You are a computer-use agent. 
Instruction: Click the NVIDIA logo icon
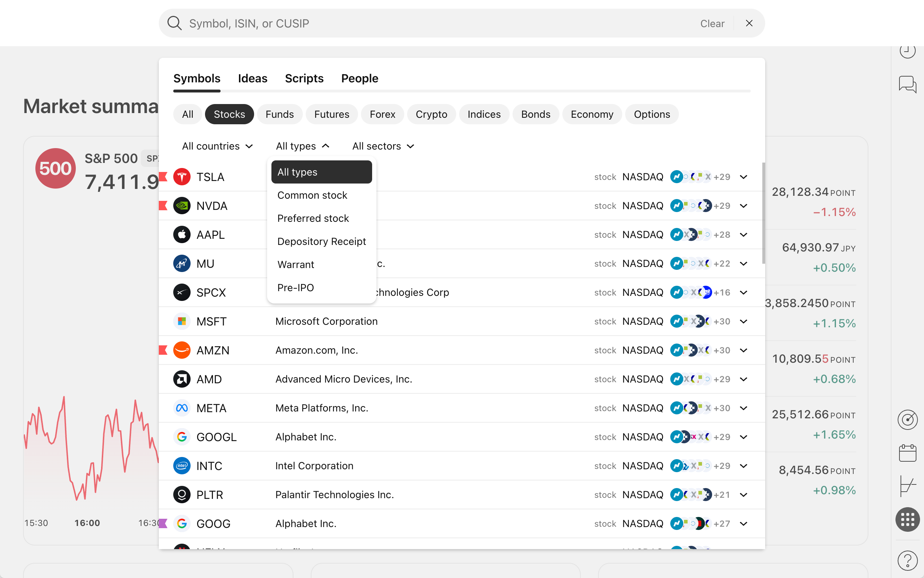click(x=182, y=206)
